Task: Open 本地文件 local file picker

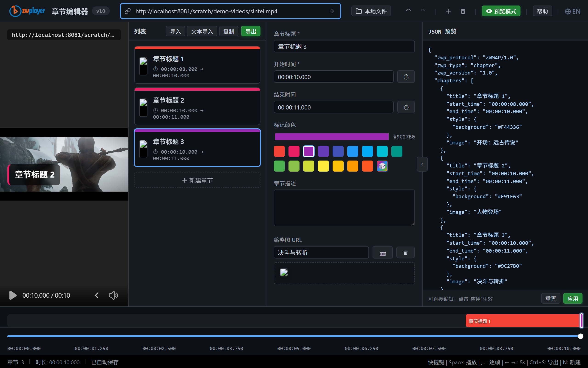Action: [x=371, y=11]
